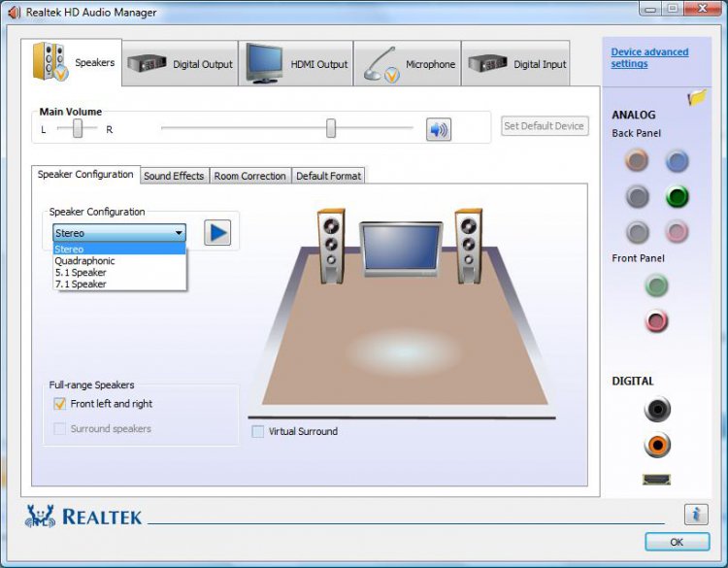Choose 5.1 Speaker from the list

[x=119, y=272]
